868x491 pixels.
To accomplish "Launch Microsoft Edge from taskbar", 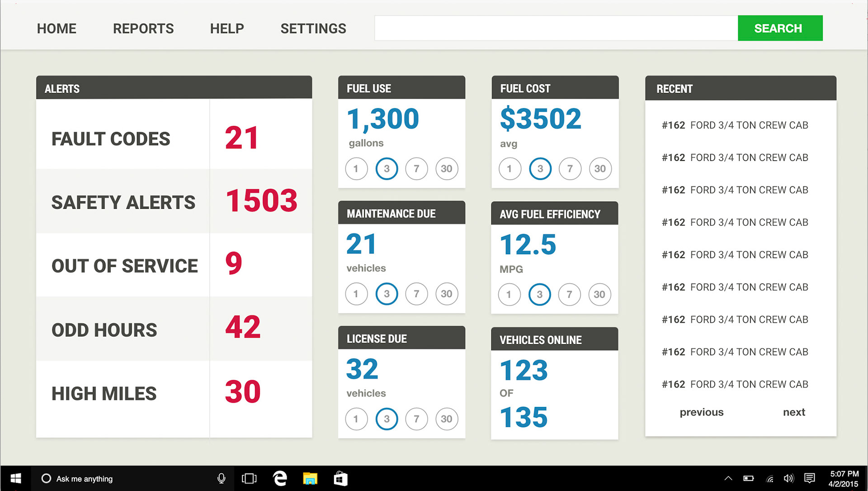I will pyautogui.click(x=280, y=478).
